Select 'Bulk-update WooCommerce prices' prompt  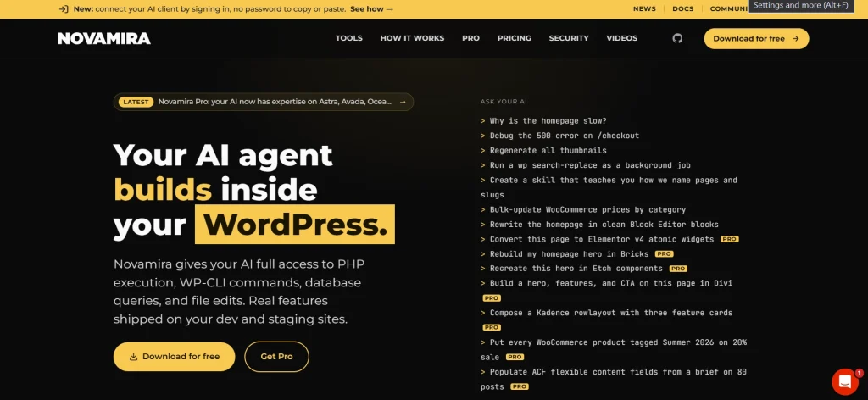583,209
